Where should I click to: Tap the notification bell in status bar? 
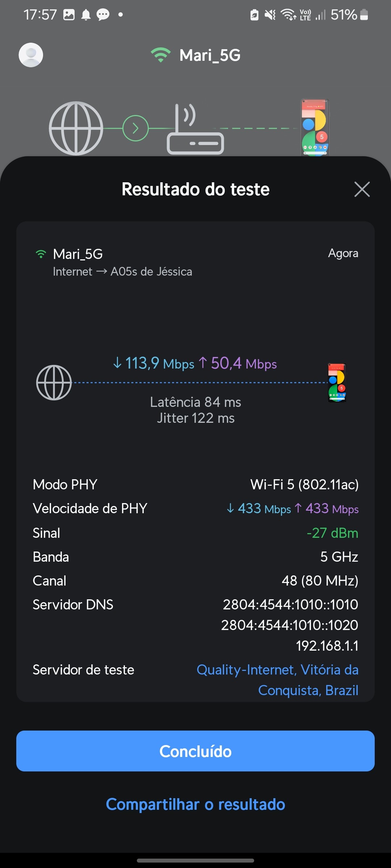86,15
